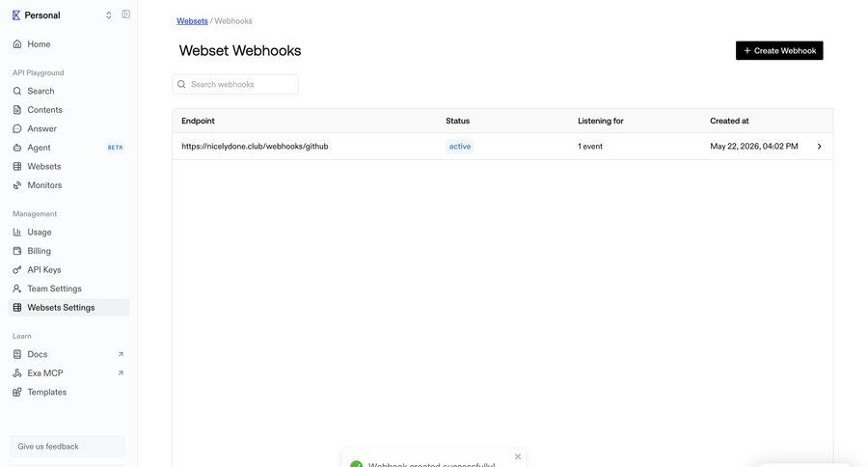868x467 pixels.
Task: Click the Home icon in sidebar
Action: pyautogui.click(x=17, y=43)
